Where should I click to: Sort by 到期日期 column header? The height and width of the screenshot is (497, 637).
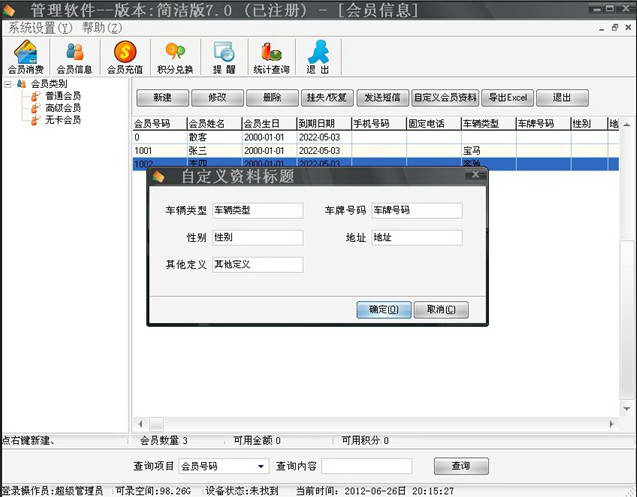[x=324, y=124]
